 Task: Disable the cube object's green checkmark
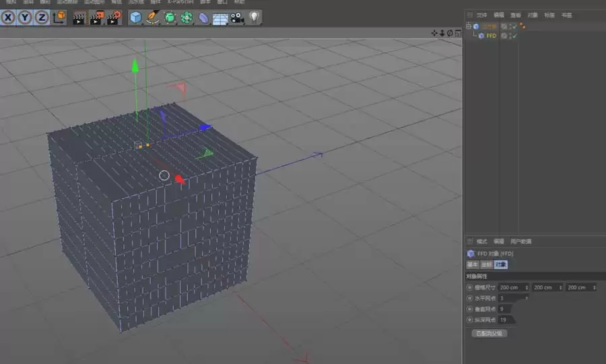click(514, 26)
